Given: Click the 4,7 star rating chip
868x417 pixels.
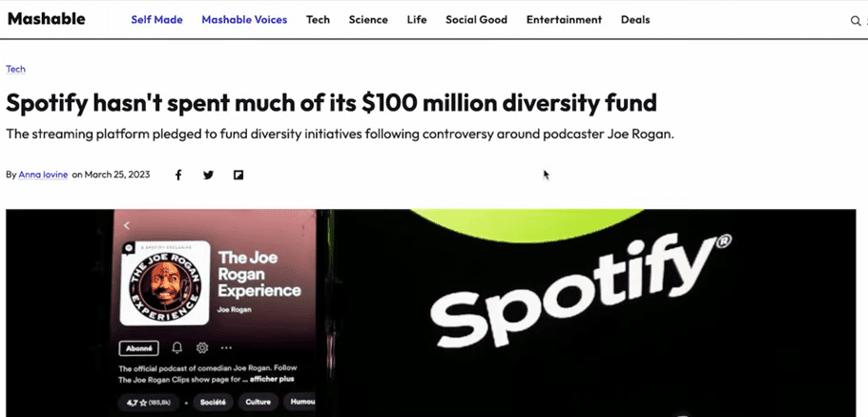Looking at the screenshot, I should [x=147, y=402].
